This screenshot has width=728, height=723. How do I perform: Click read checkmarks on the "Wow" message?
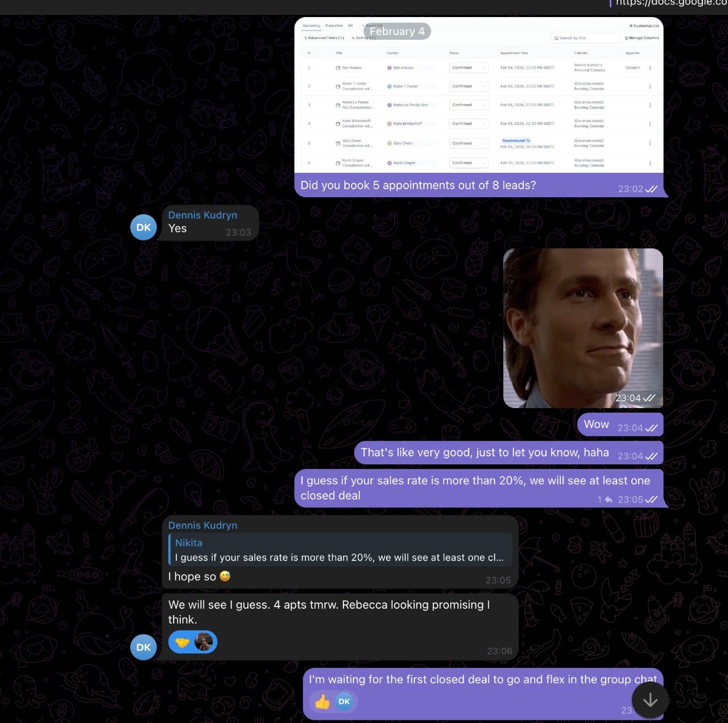pyautogui.click(x=652, y=428)
